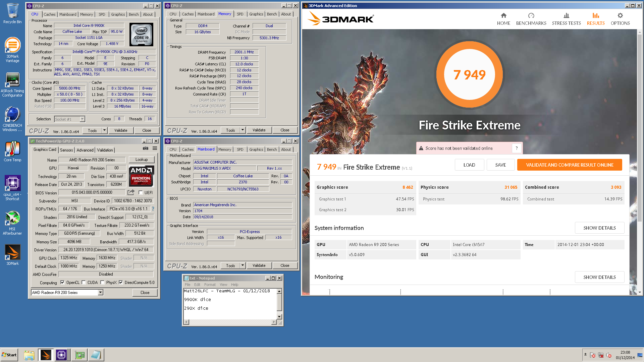
Task: Expand AMD Radeon R9 200 Series GPU selector
Action: tap(100, 293)
